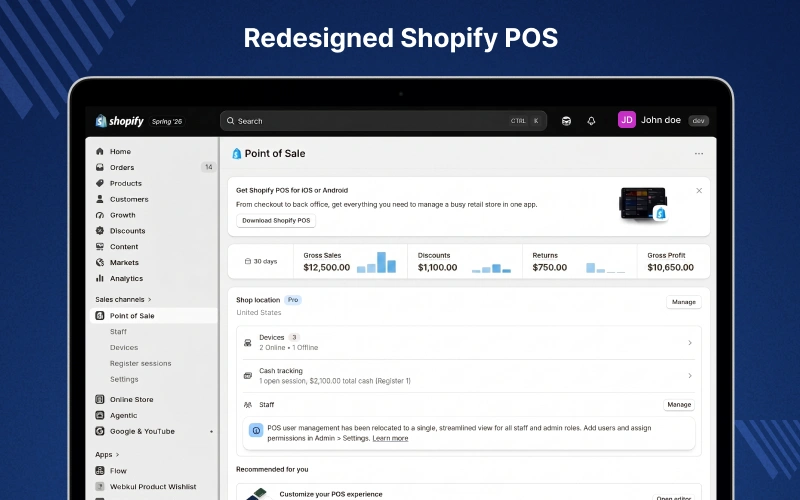Open the Staff sub-menu item
This screenshot has width=800, height=500.
[x=118, y=332]
